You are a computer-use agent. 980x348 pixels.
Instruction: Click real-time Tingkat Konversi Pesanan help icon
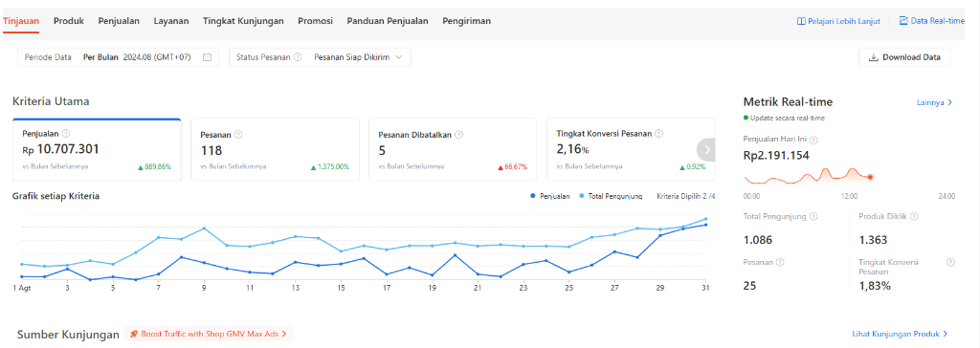click(950, 262)
